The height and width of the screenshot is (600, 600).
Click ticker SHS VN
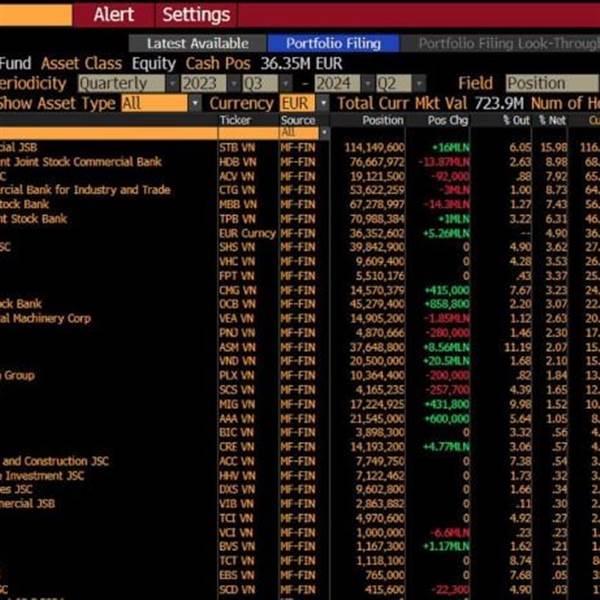pyautogui.click(x=237, y=248)
